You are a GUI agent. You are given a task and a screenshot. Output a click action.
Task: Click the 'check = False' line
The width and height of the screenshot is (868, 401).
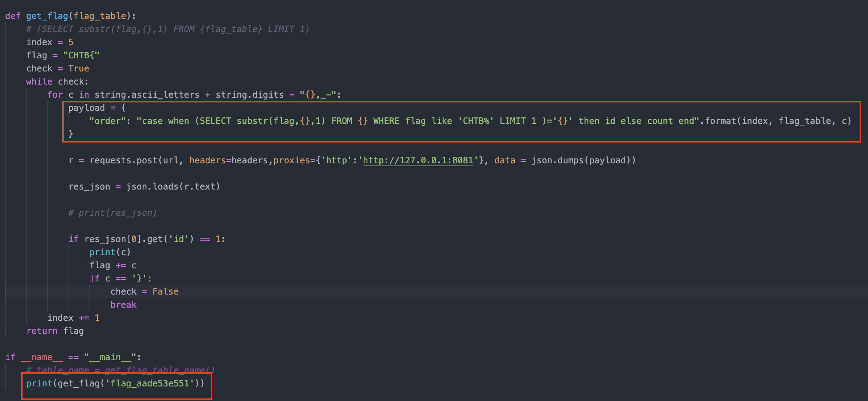145,292
